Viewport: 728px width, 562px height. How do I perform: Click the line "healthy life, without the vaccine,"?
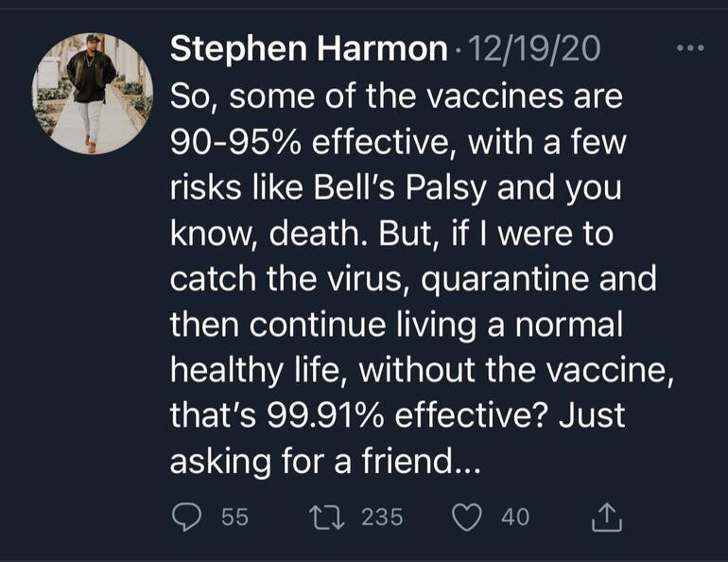click(x=422, y=369)
